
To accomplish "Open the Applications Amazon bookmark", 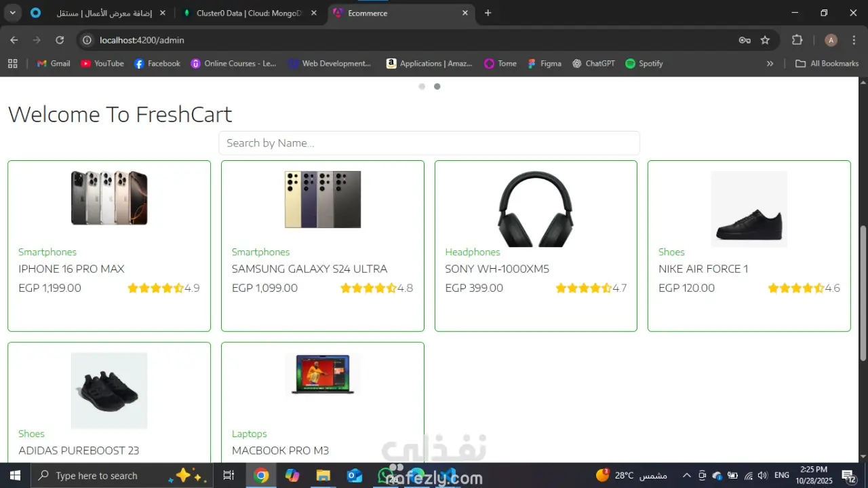I will point(429,63).
